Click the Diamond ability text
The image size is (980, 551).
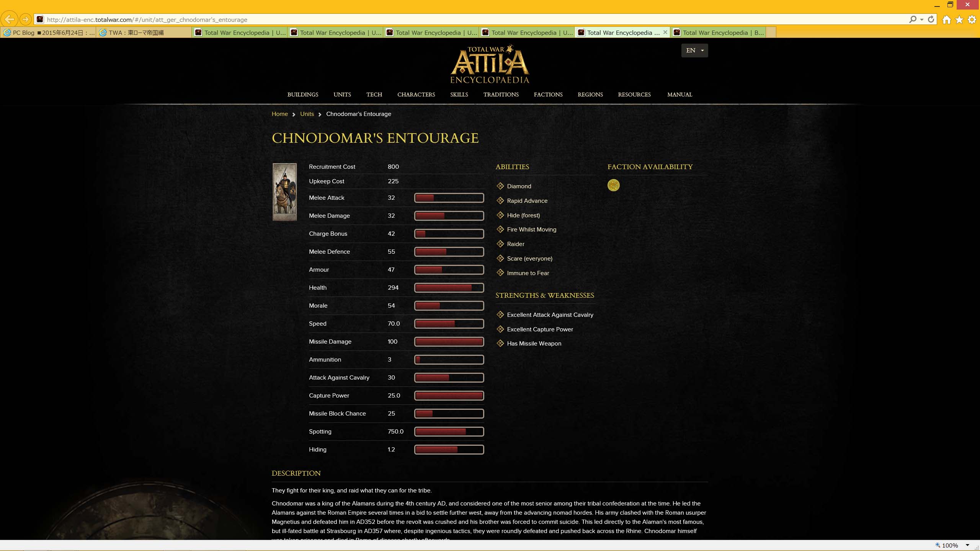[519, 186]
